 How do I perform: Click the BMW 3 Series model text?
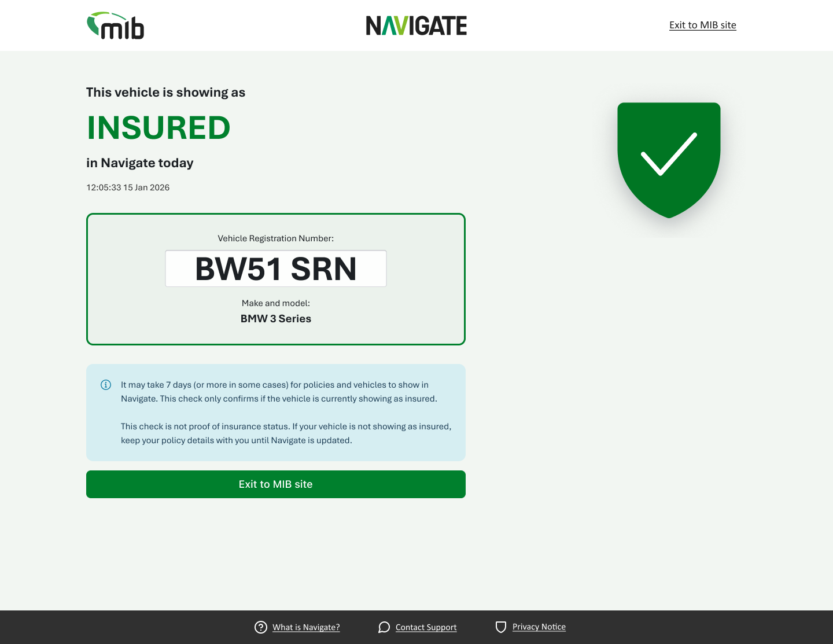(x=276, y=319)
